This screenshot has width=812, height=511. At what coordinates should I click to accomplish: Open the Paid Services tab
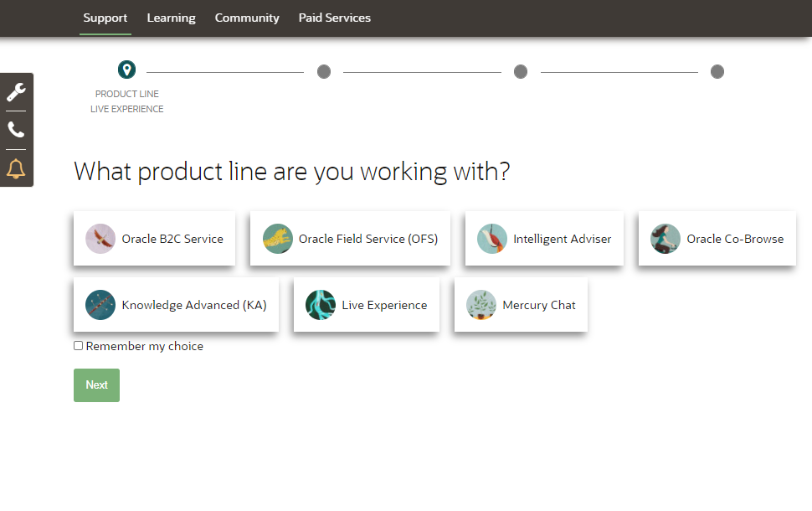[x=335, y=18]
